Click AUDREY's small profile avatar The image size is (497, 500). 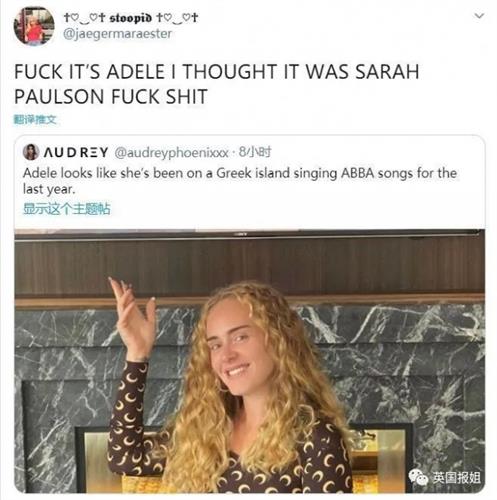point(31,152)
